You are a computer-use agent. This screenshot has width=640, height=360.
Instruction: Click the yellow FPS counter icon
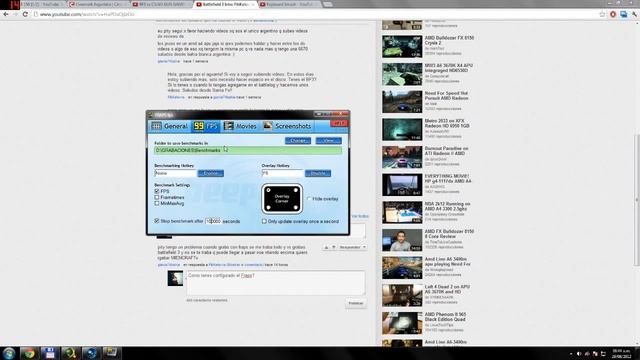(x=199, y=126)
